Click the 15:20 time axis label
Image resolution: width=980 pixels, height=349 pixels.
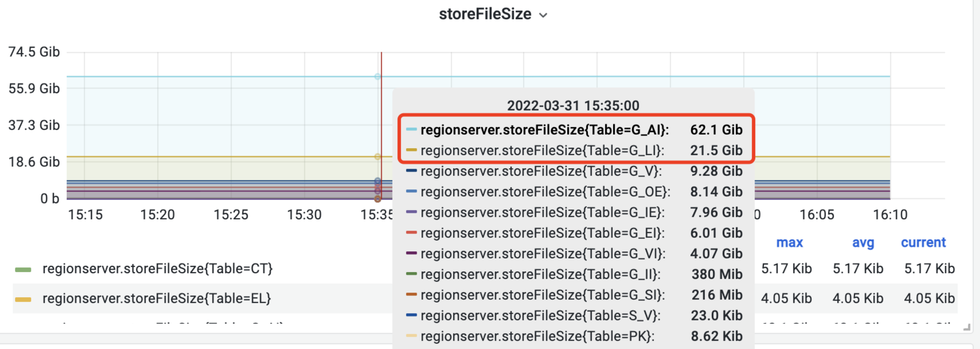pos(157,215)
